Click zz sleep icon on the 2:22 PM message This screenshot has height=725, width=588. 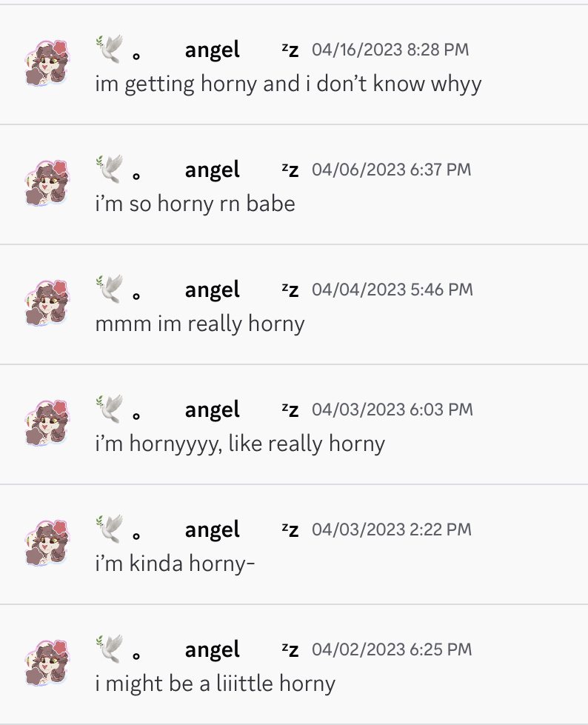coord(290,529)
